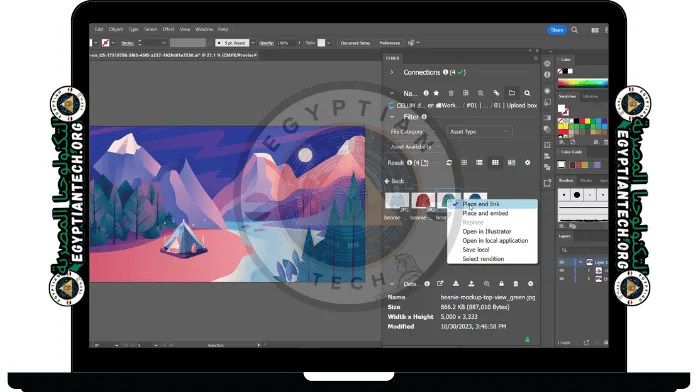This screenshot has width=698, height=392.
Task: Click the link icon in navigation row
Action: (496, 93)
